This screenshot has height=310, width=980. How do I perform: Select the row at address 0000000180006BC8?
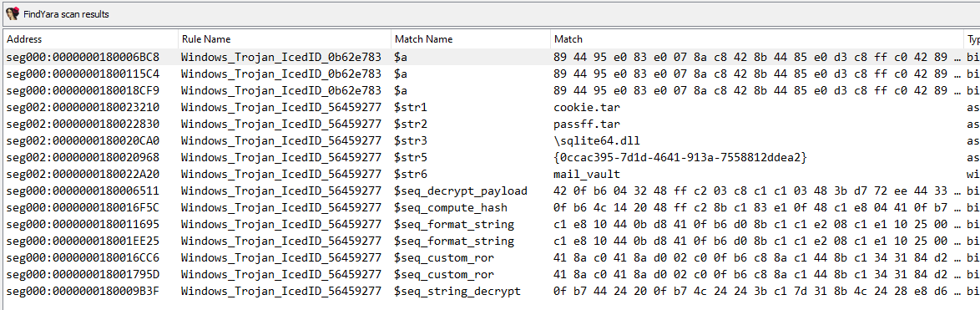490,57
